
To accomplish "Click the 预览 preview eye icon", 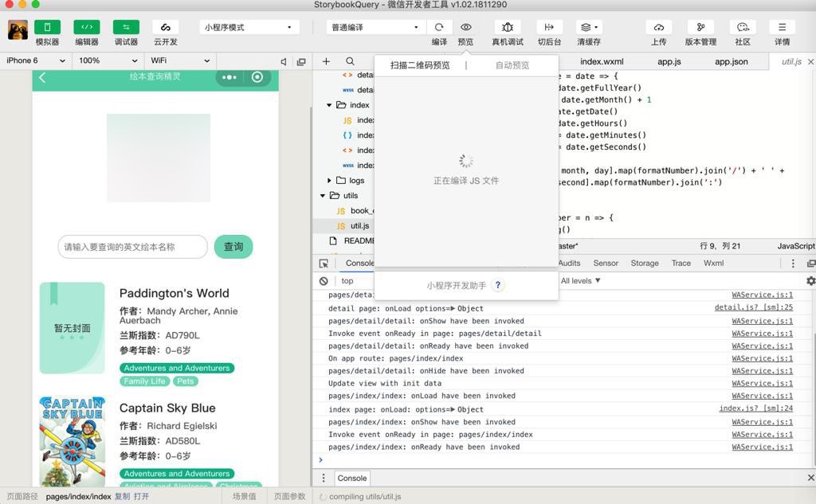I will [465, 27].
